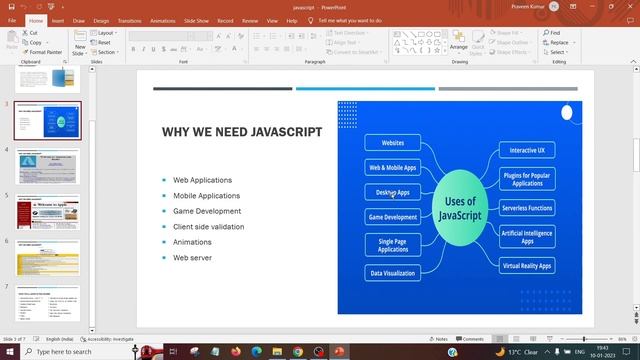Open Accessibility: Investigate in the status bar
Image resolution: width=640 pixels, height=360 pixels.
pyautogui.click(x=107, y=339)
